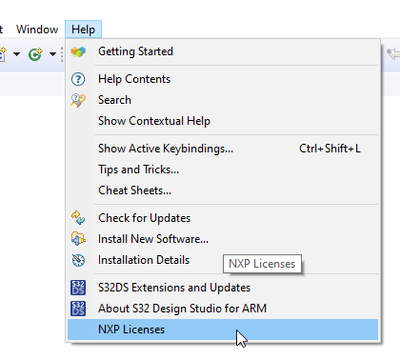Open Cheat Sheets...

click(x=223, y=191)
